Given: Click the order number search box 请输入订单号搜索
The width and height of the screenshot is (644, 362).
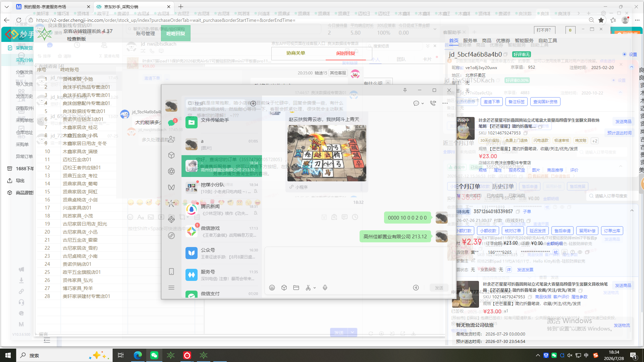Looking at the screenshot, I should click(x=612, y=196).
